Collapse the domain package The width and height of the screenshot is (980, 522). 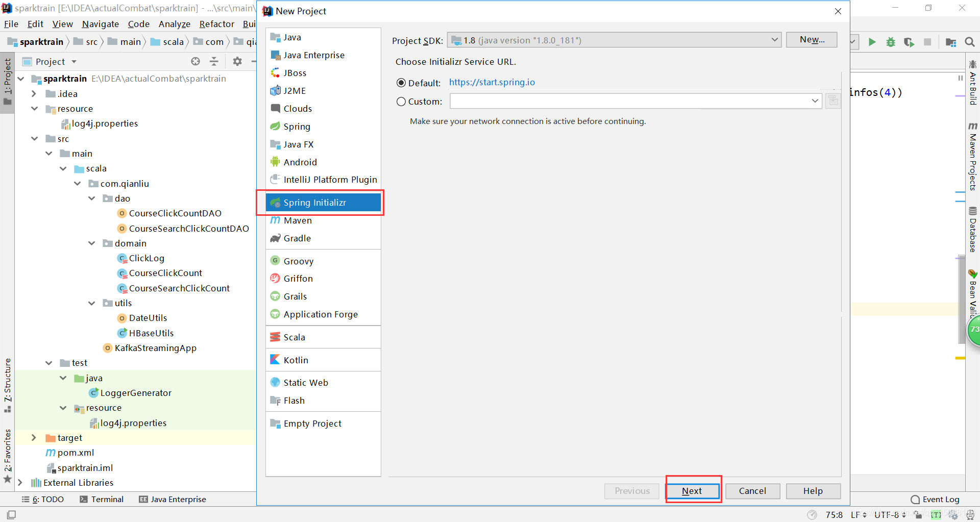click(x=92, y=243)
